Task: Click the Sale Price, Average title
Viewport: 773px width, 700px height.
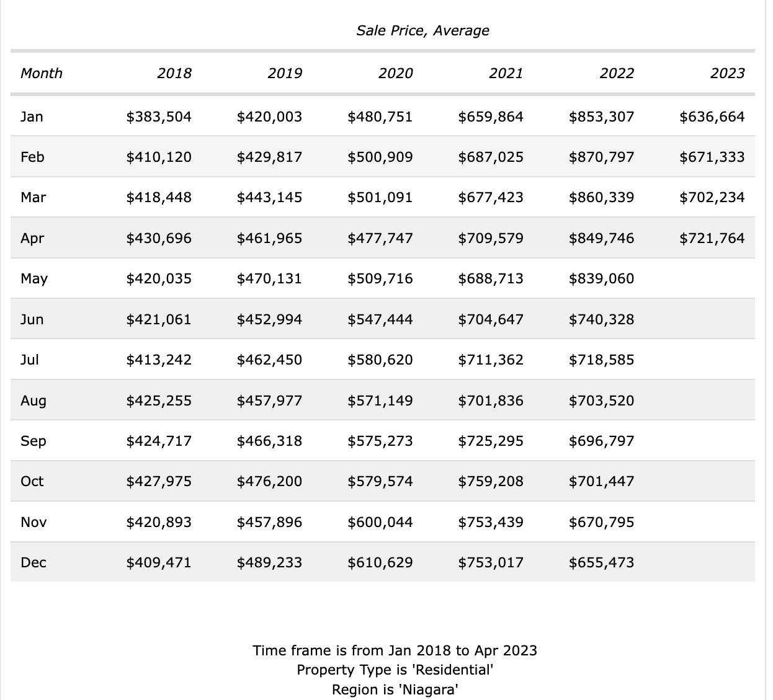Action: [x=422, y=30]
